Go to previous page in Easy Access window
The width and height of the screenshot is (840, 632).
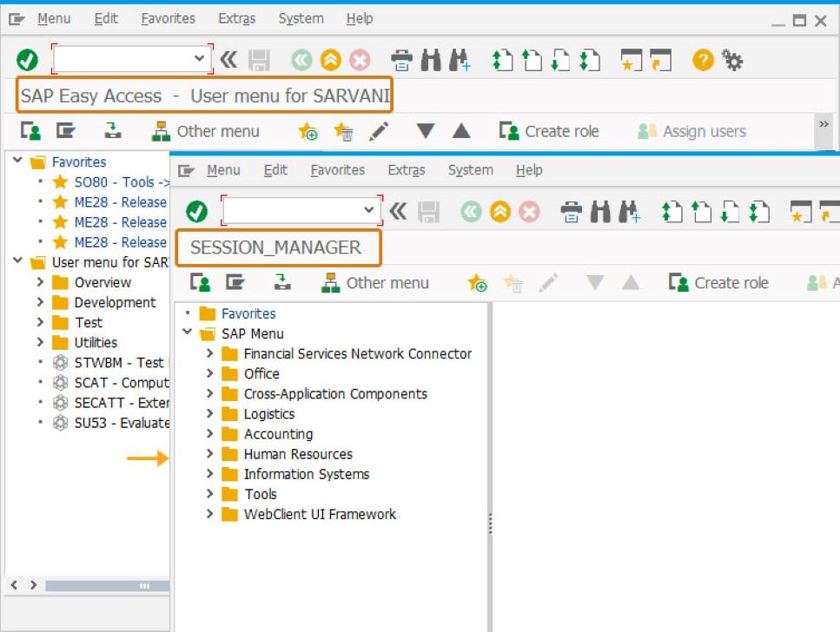click(532, 60)
